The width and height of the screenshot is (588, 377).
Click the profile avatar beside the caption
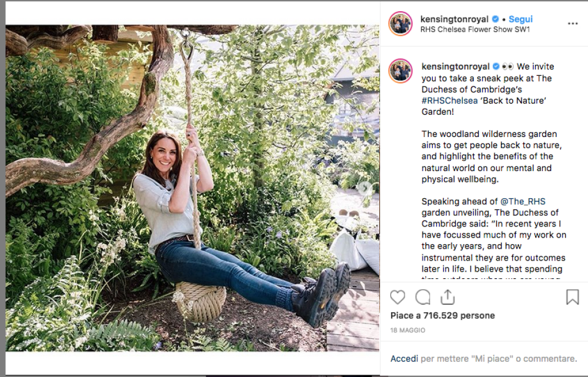pyautogui.click(x=400, y=71)
